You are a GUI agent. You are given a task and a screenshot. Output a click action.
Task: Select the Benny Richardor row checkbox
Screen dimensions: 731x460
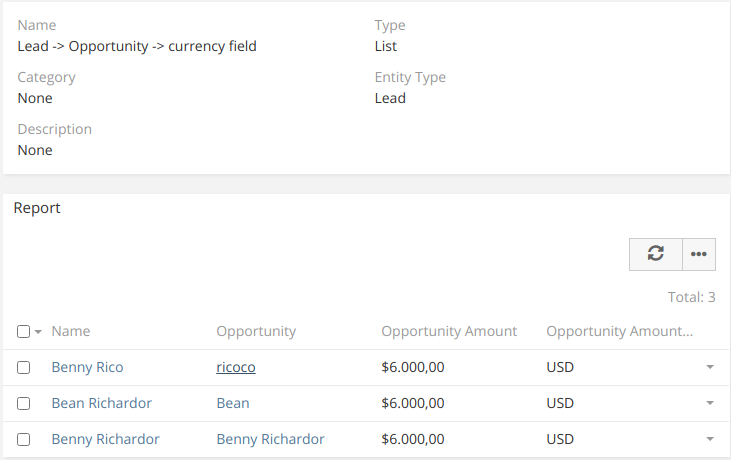coord(24,440)
